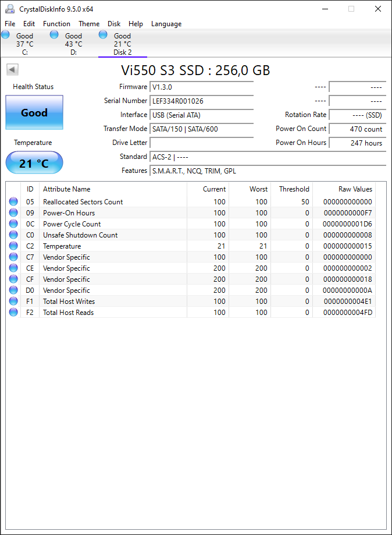The image size is (392, 535).
Task: Click the 21 °C temperature button
Action: point(34,163)
